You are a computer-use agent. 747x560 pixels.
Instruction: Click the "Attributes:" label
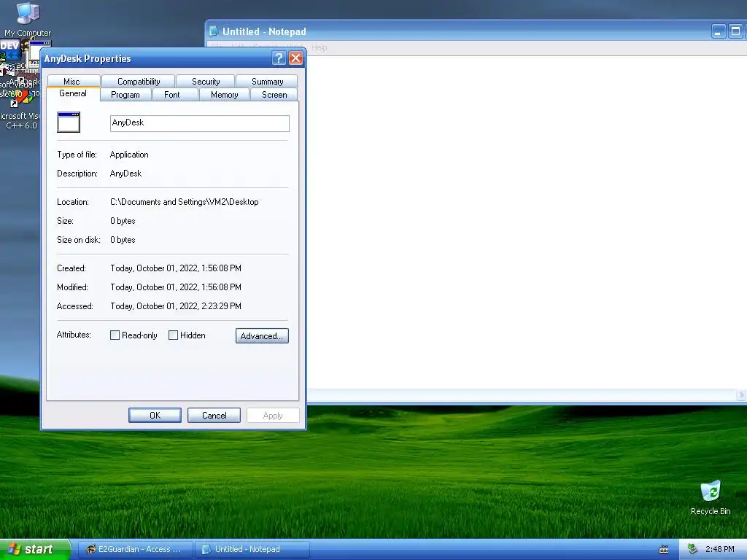[74, 335]
